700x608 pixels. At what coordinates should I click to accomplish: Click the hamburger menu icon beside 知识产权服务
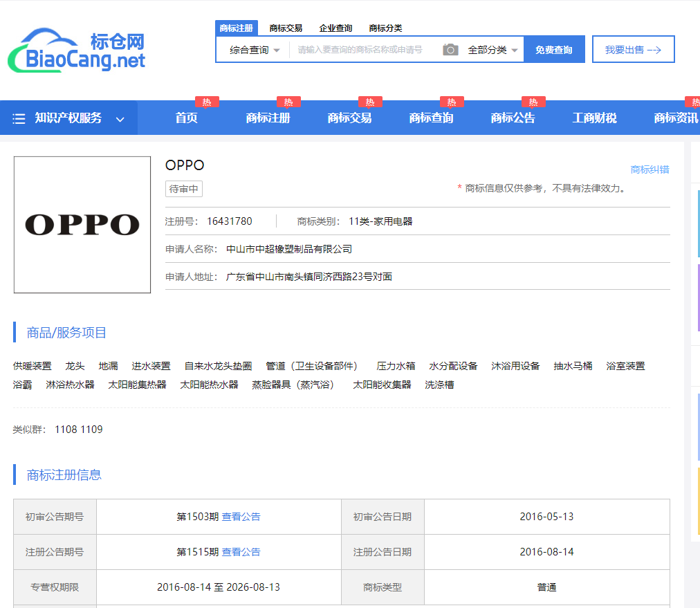(x=19, y=118)
